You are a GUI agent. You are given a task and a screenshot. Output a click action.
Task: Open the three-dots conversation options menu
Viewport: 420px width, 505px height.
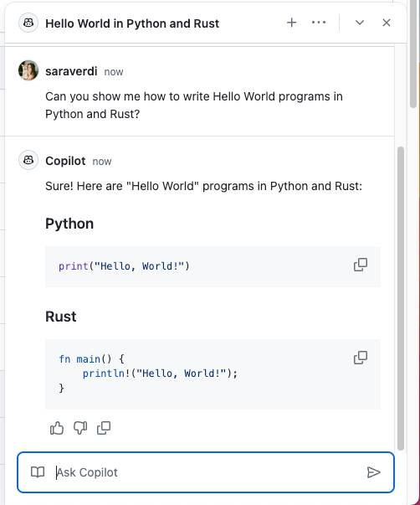point(319,23)
